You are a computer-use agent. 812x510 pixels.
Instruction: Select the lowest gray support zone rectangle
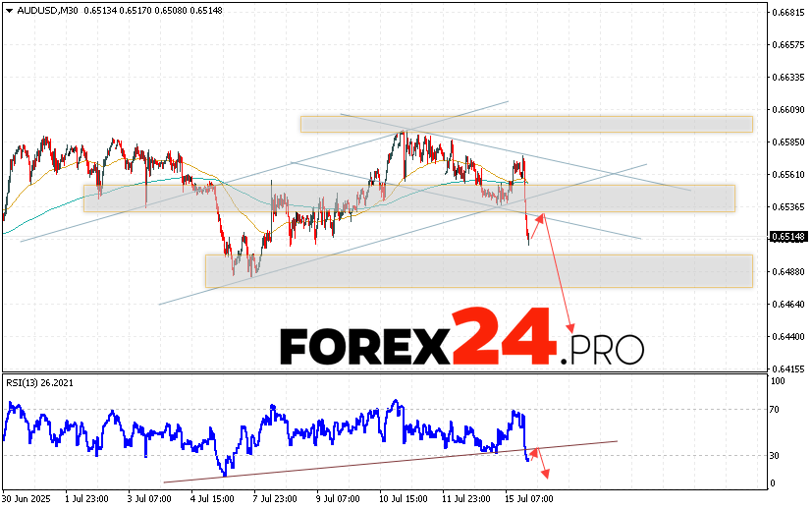pos(478,270)
